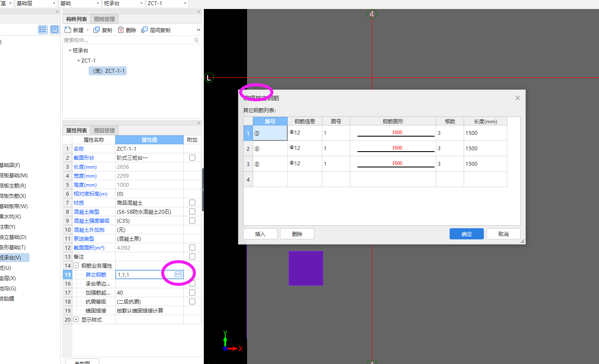599x364 pixels.
Task: Click the 层间复制 inter-floor copy button
Action: [156, 30]
